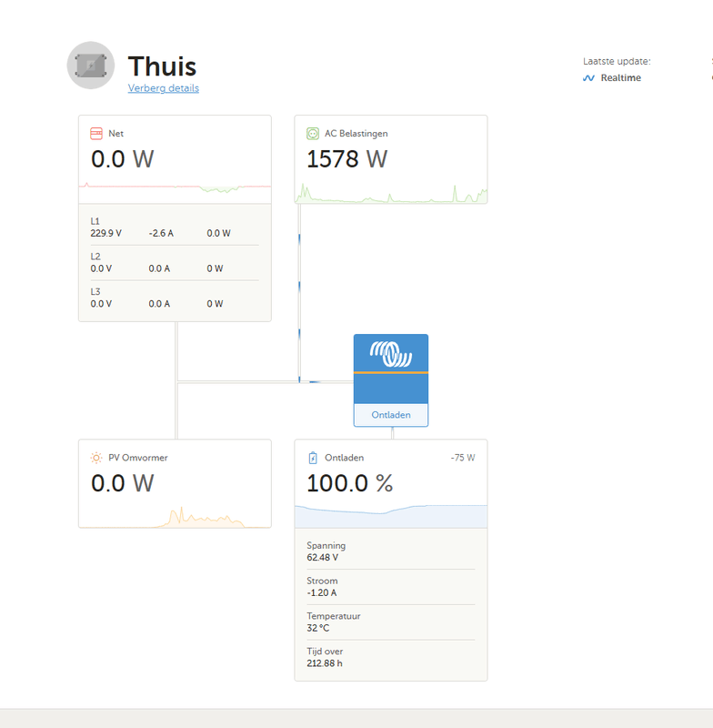Click the AC Belastingen load graph
This screenshot has width=713, height=728.
[x=391, y=193]
